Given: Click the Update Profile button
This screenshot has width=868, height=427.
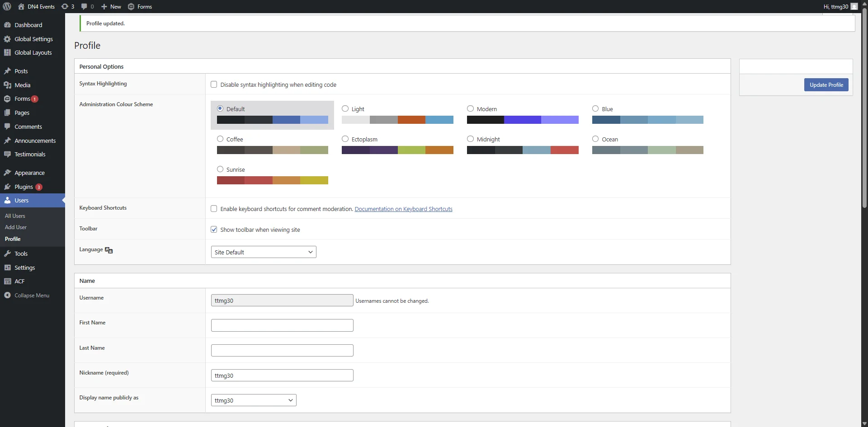Looking at the screenshot, I should coord(826,84).
